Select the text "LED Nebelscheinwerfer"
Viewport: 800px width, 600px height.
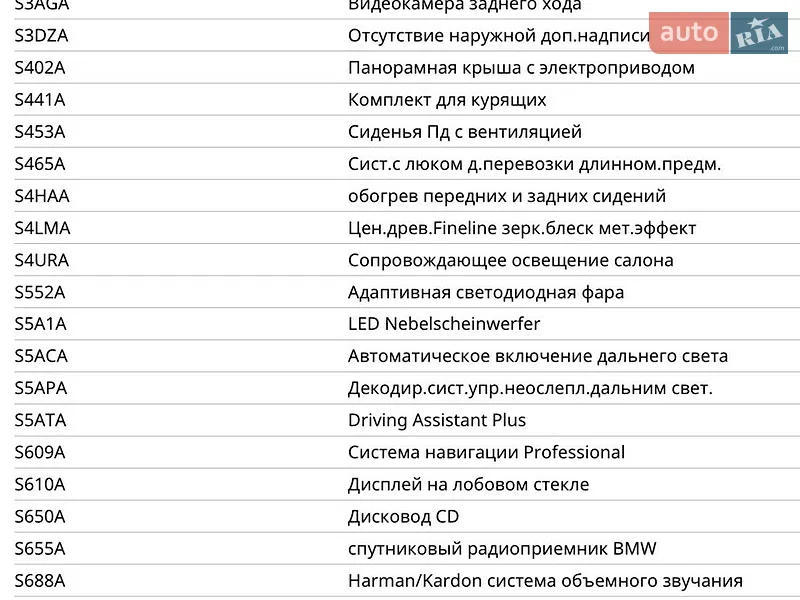coord(444,324)
